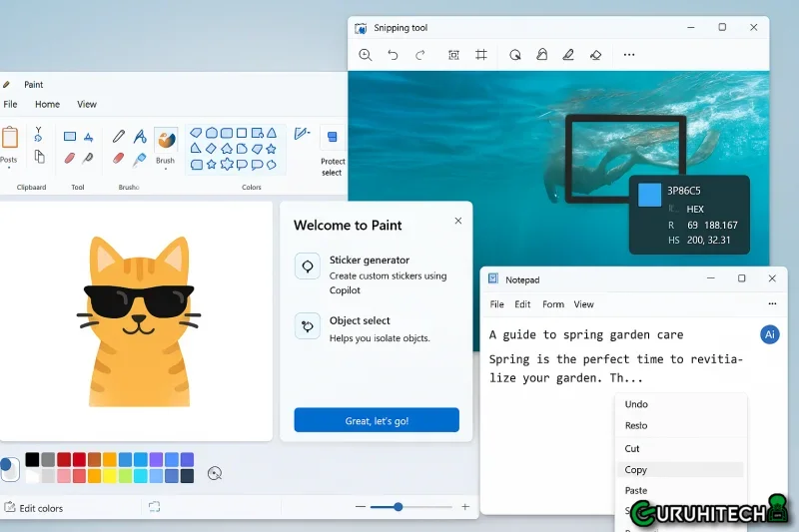Click the blue color preview square beside 3P86C5
Image resolution: width=799 pixels, height=532 pixels.
650,195
